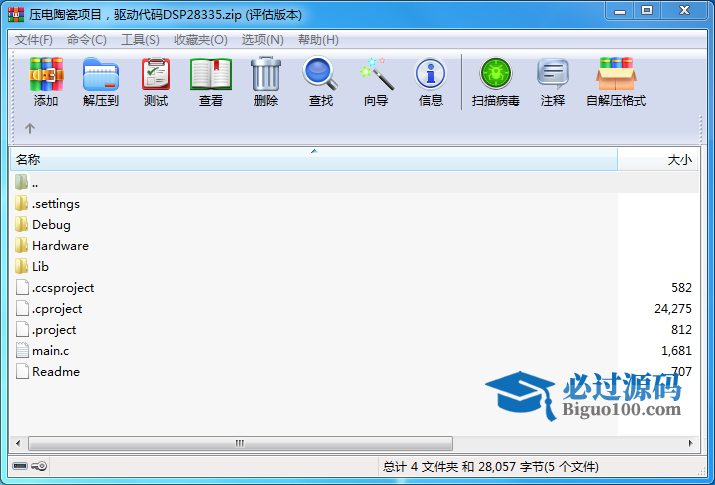The image size is (715, 485).
Task: Click the Add (添加) archive toolbar icon
Action: [x=46, y=74]
